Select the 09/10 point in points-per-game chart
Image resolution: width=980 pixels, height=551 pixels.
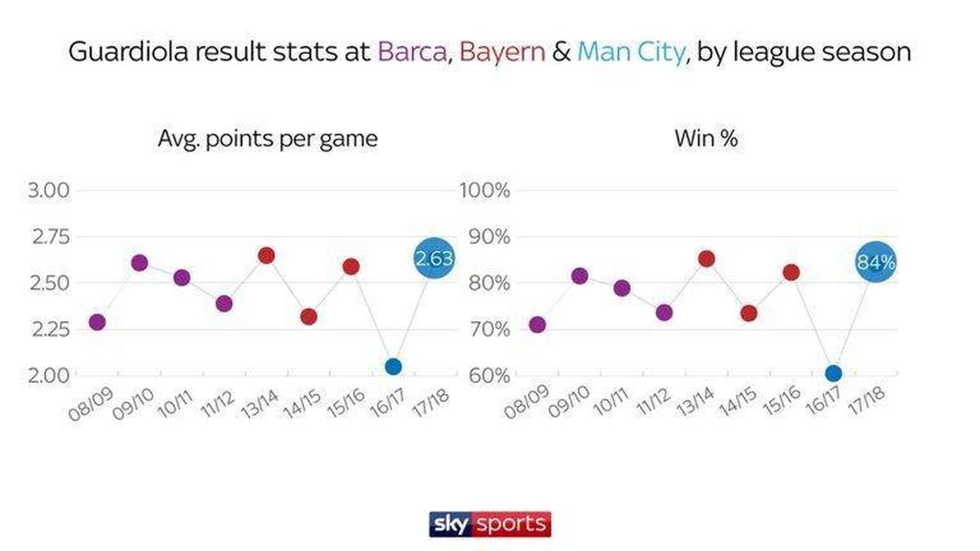tap(140, 263)
